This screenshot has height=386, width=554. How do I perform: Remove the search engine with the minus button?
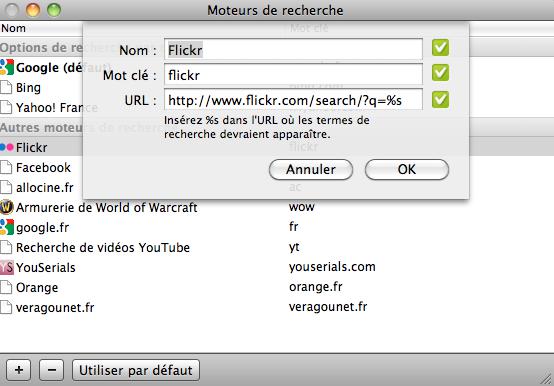pyautogui.click(x=52, y=370)
